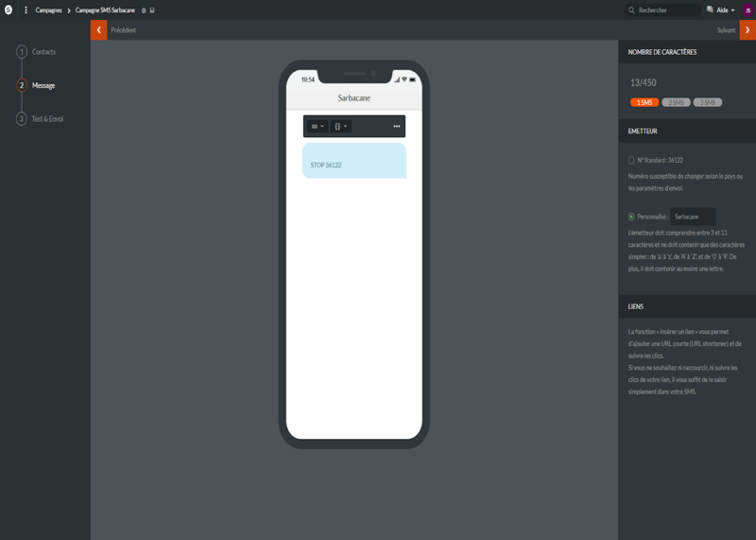
Task: Open the JS user avatar
Action: coord(747,10)
